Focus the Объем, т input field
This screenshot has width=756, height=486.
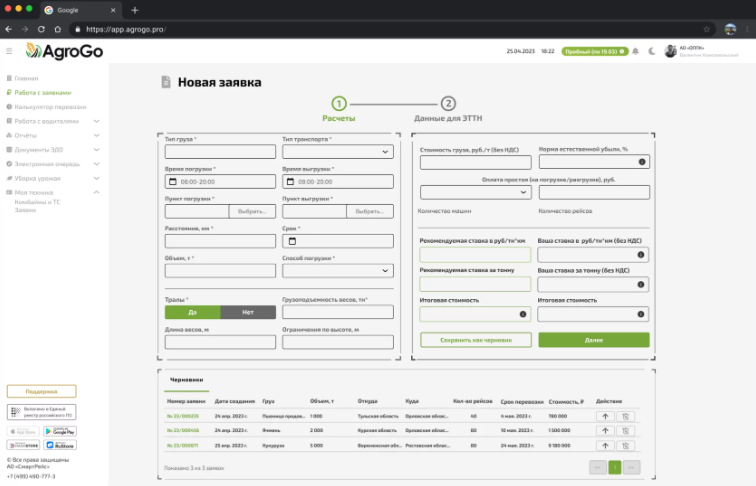[x=220, y=271]
